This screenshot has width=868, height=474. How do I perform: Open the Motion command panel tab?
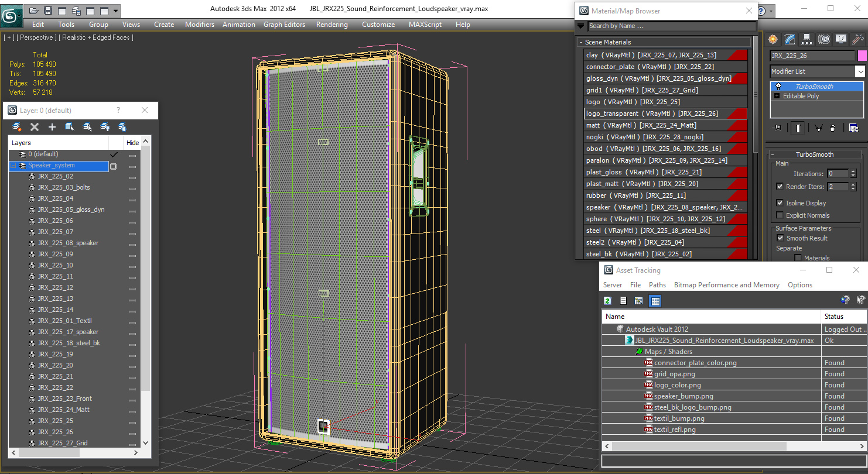pos(824,39)
